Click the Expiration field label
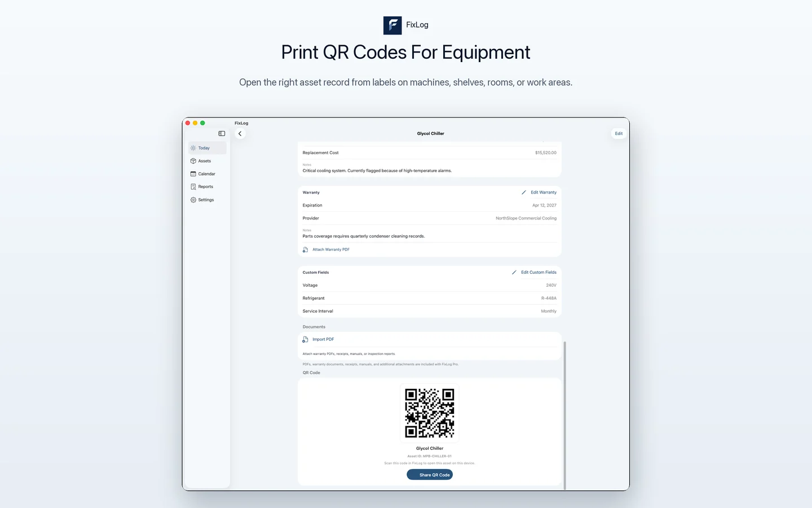 (x=312, y=205)
